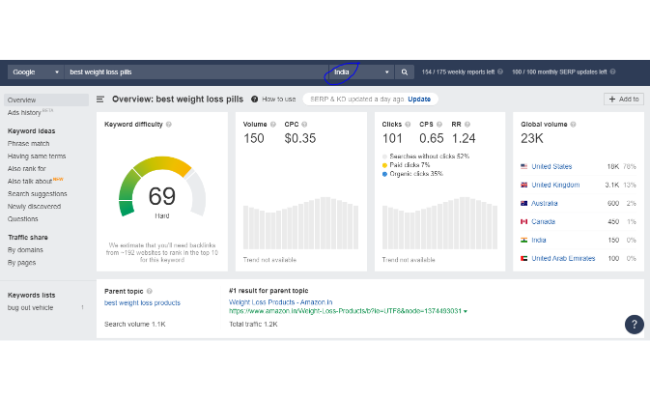650x400 pixels.
Task: Click India link in Global volume list
Action: pyautogui.click(x=538, y=240)
